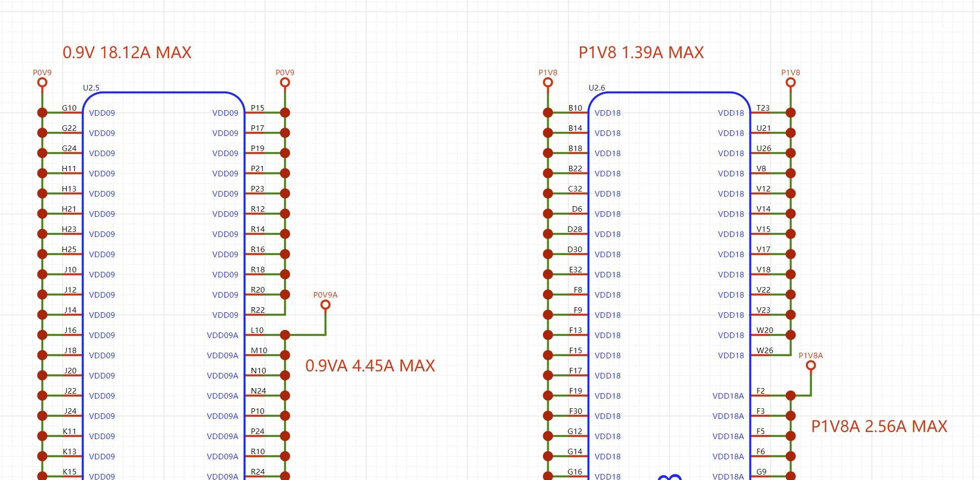Click the P1V8 power port above pin B10
Image resolution: width=980 pixels, height=480 pixels.
click(548, 82)
